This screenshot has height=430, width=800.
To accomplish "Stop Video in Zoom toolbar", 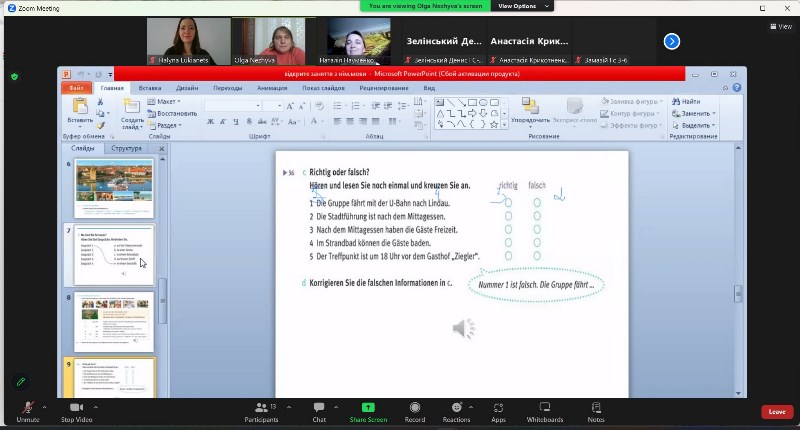I will coord(76,409).
